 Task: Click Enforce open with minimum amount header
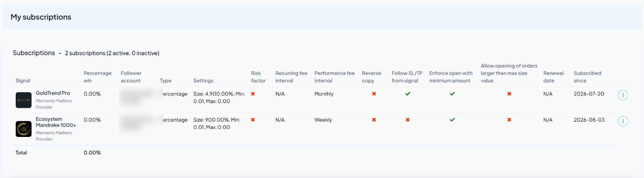pyautogui.click(x=451, y=77)
